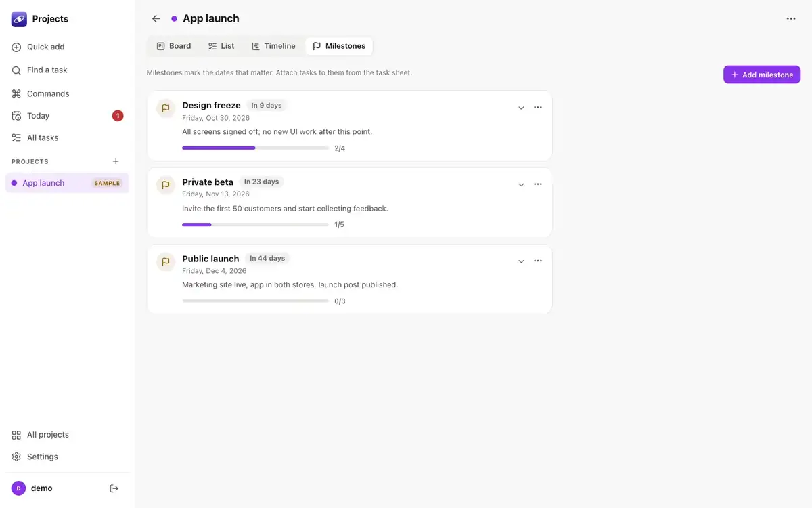Viewport: 812px width, 508px height.
Task: Click the Public launch title
Action: [210, 258]
